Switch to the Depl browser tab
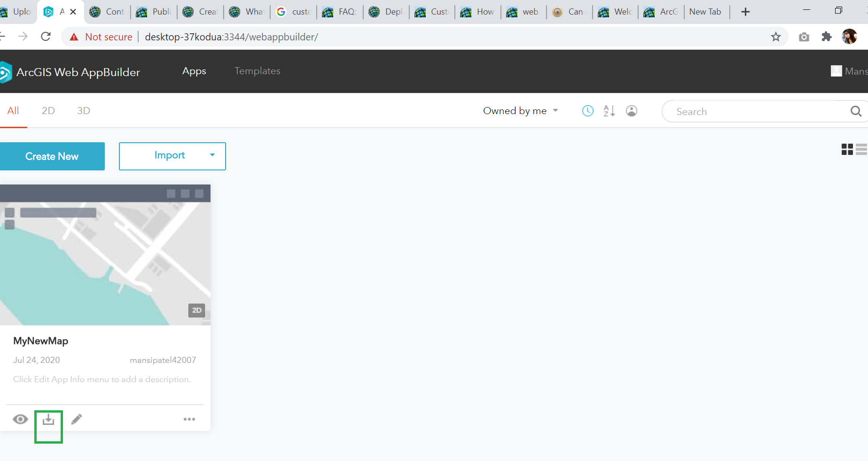Viewport: 868px width, 461px height. 386,12
